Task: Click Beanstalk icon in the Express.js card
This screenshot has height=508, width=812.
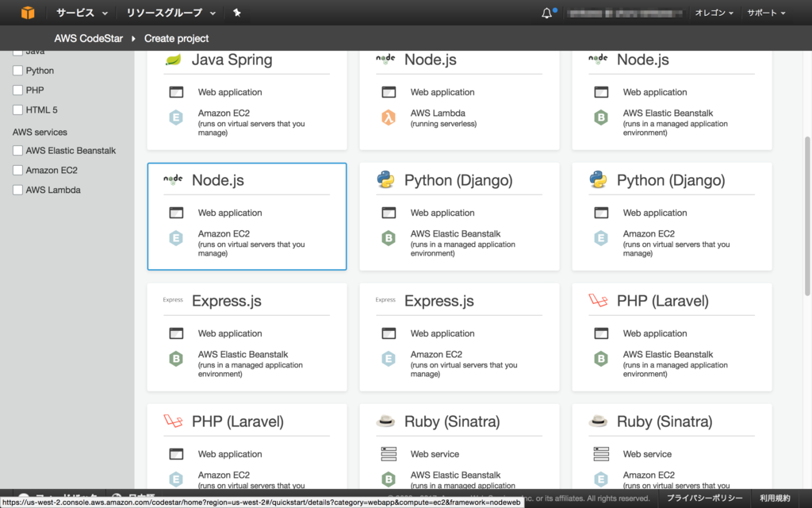Action: (176, 359)
